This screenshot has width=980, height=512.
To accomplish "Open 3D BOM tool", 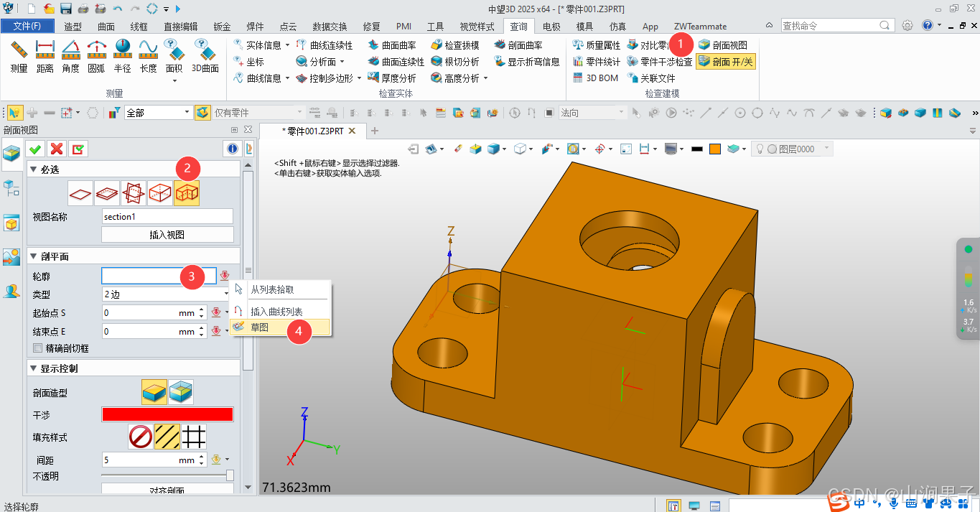I will tap(595, 78).
